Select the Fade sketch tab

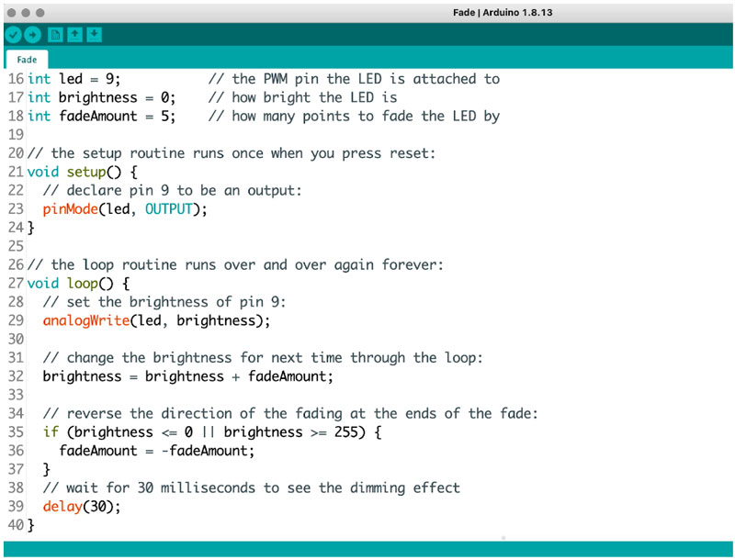click(26, 58)
